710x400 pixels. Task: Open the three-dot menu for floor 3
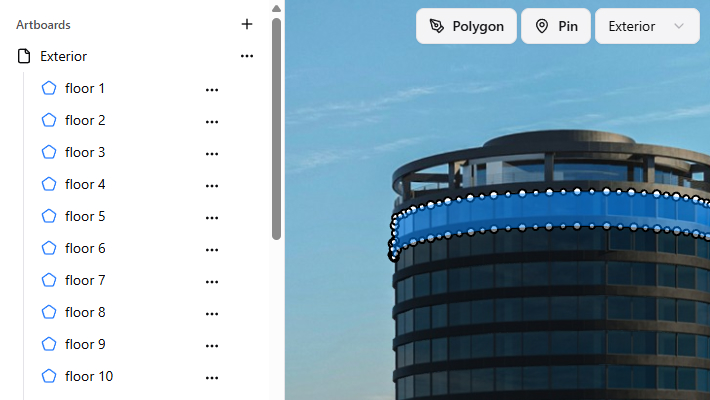[x=212, y=154]
